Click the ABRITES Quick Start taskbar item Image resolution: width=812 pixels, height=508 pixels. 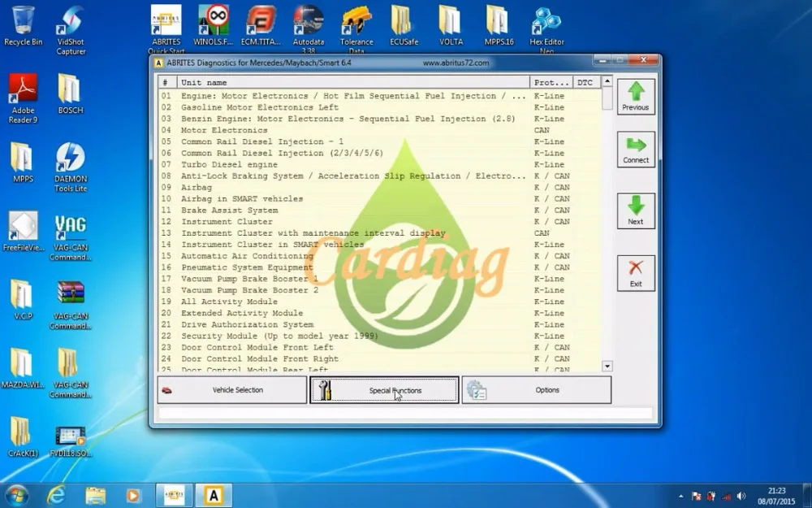pos(175,496)
